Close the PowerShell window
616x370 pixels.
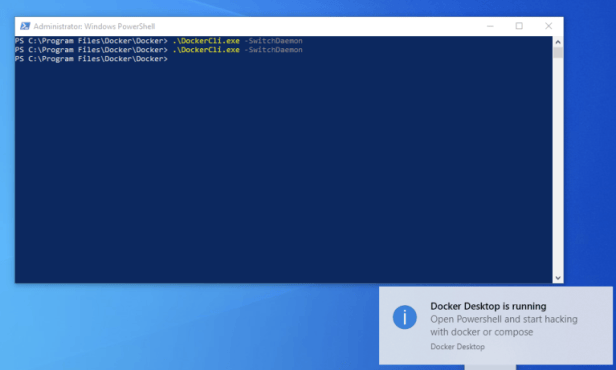548,26
